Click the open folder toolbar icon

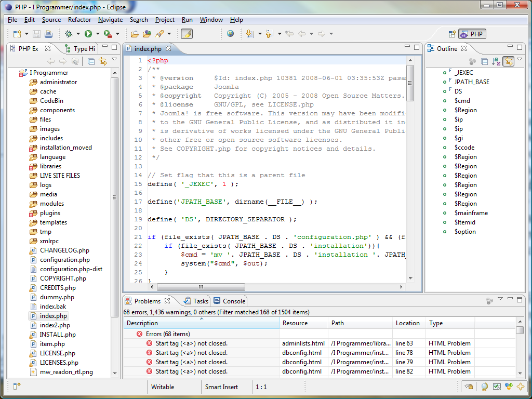point(135,34)
